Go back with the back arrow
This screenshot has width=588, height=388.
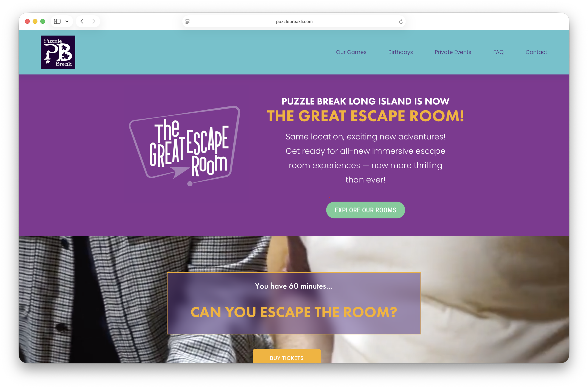(x=82, y=22)
